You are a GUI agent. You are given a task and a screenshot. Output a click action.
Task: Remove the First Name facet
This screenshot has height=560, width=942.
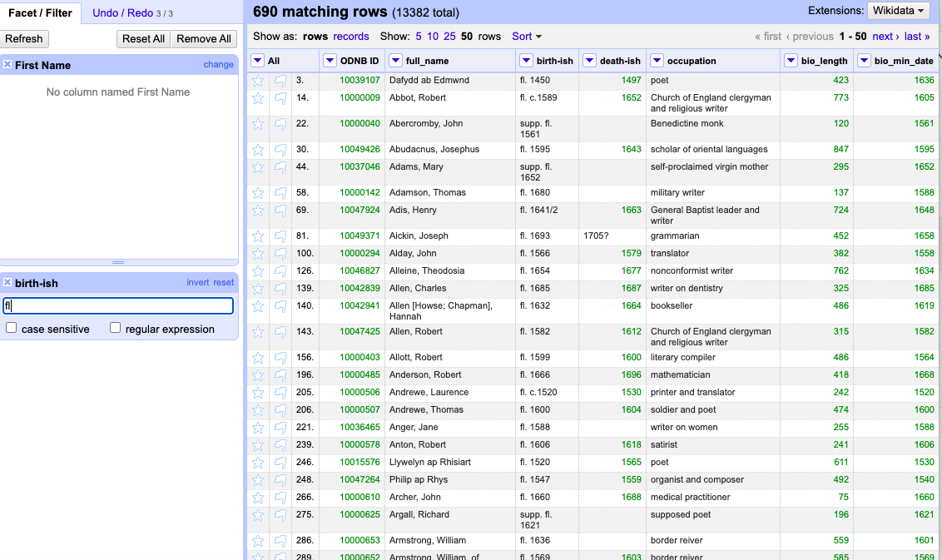[x=7, y=64]
